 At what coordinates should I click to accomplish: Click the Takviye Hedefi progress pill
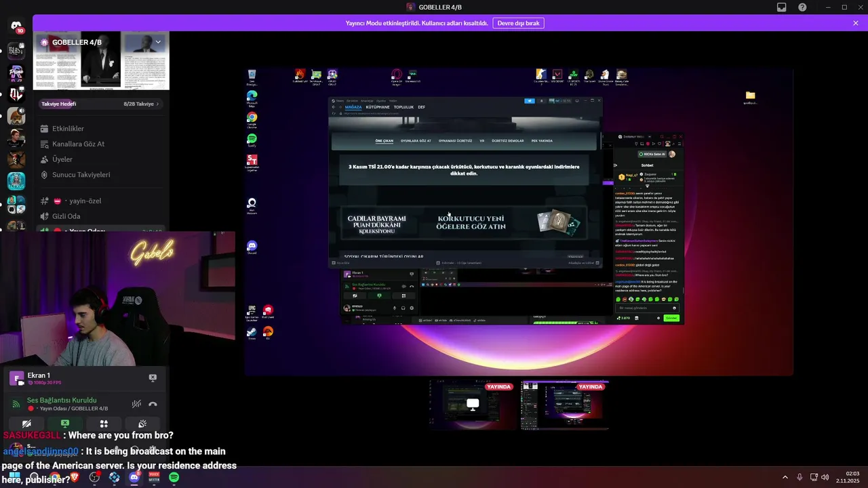coord(100,104)
